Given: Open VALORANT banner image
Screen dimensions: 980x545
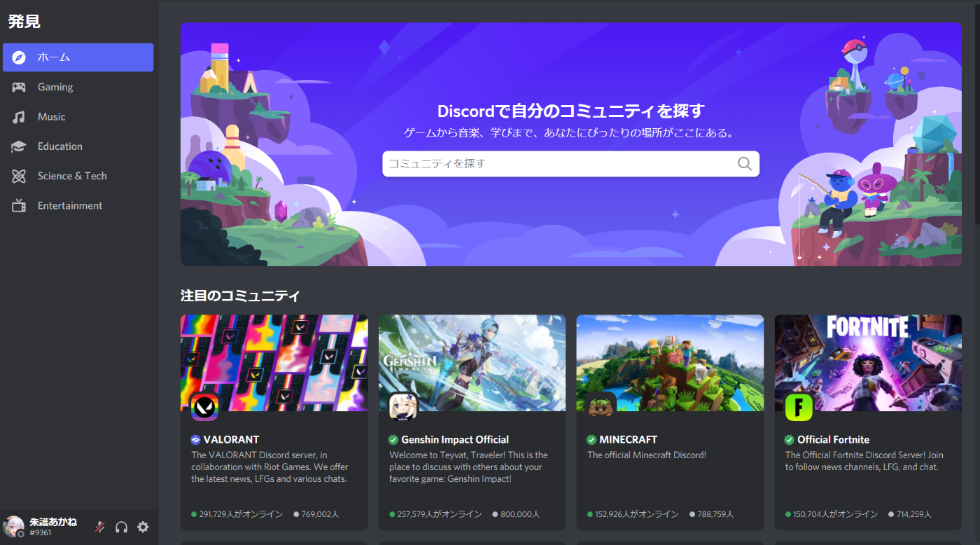Looking at the screenshot, I should pyautogui.click(x=274, y=363).
